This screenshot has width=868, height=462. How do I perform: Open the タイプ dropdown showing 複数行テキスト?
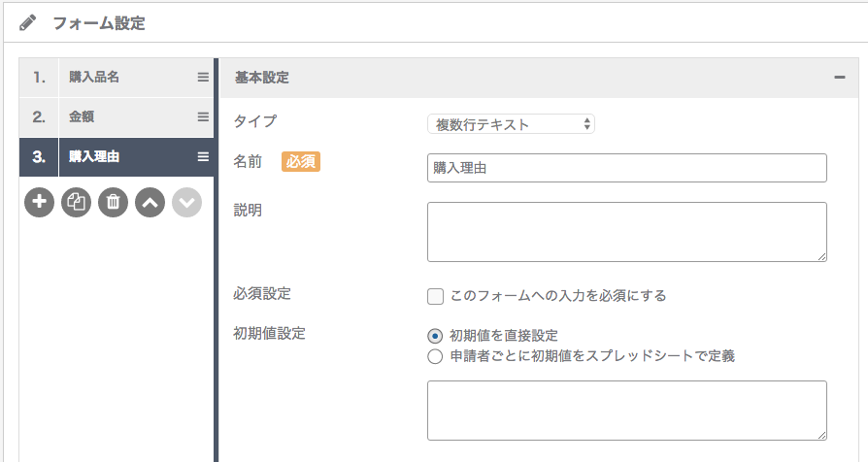pyautogui.click(x=511, y=124)
